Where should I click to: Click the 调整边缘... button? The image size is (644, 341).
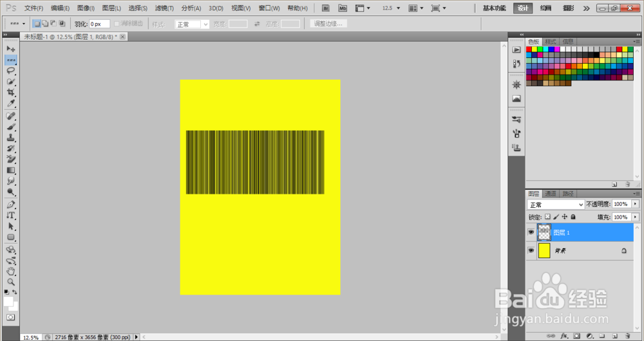[x=328, y=24]
